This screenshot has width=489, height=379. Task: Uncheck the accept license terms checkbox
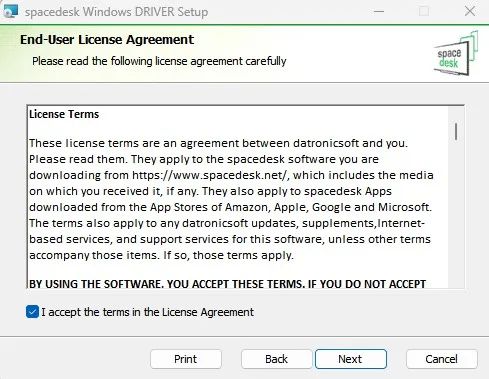click(32, 312)
